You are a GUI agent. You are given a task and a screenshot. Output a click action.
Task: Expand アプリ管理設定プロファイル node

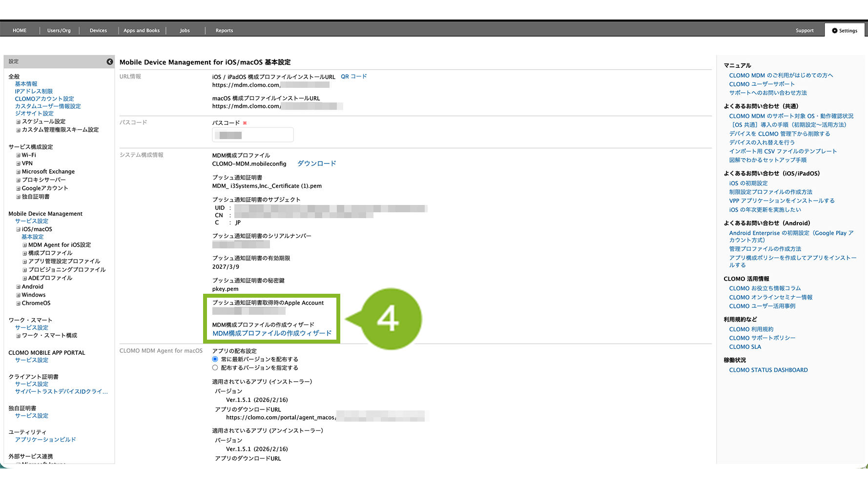[24, 262]
